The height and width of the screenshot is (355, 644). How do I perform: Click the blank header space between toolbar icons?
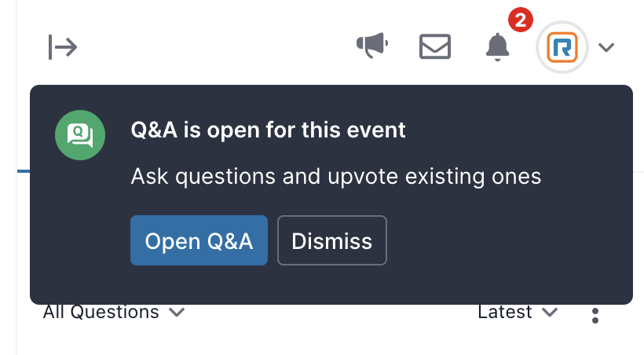coord(214,47)
